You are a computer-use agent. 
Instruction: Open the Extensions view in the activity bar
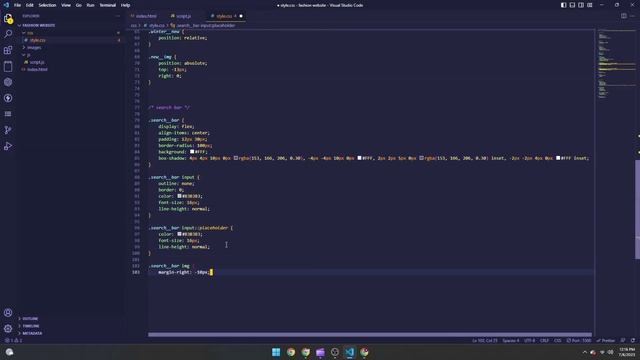click(8, 50)
